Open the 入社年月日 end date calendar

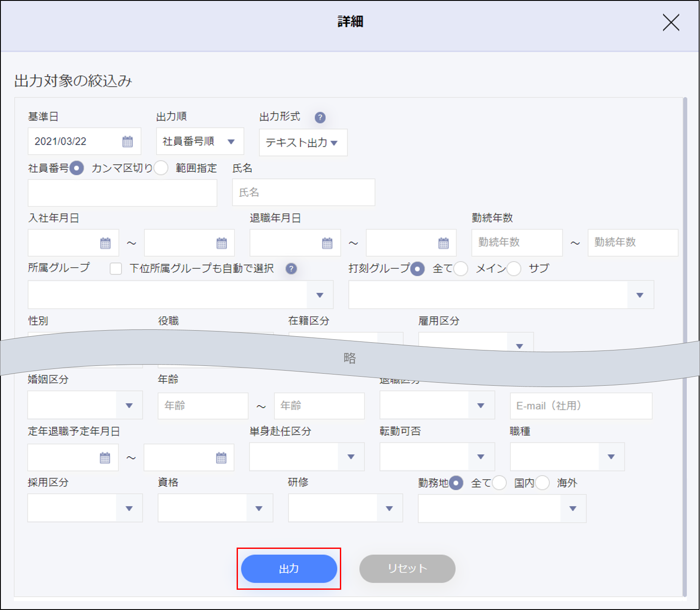tap(222, 243)
